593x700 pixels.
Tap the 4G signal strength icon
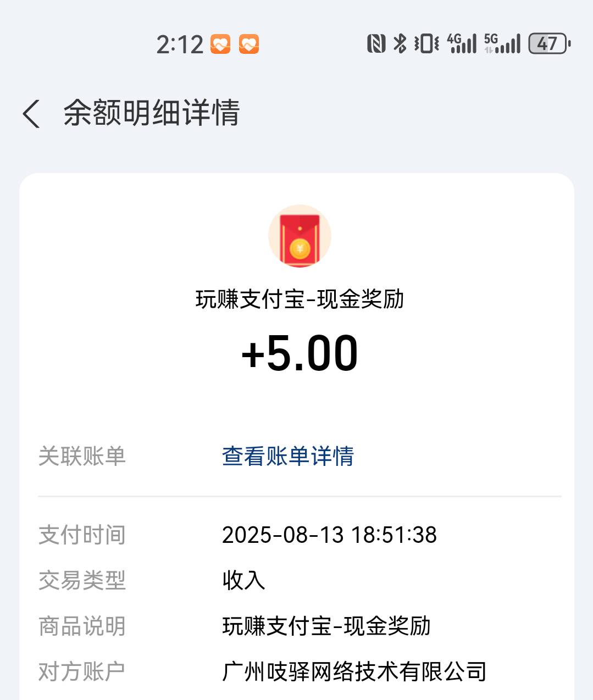[462, 43]
